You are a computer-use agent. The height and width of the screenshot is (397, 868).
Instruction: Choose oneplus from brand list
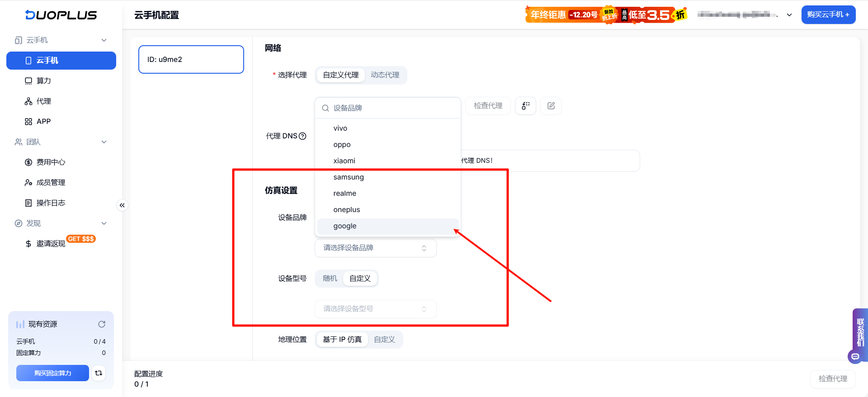(x=388, y=210)
